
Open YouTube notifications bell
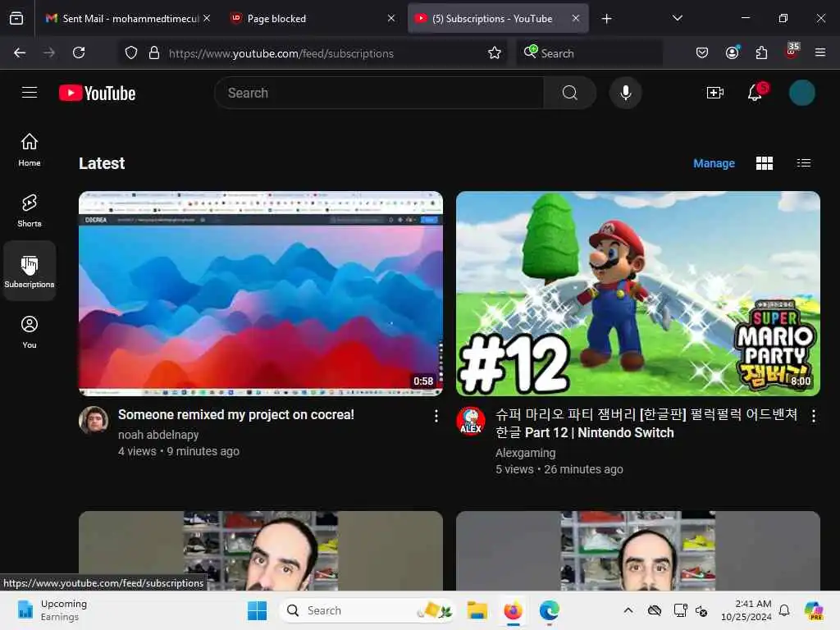tap(756, 93)
